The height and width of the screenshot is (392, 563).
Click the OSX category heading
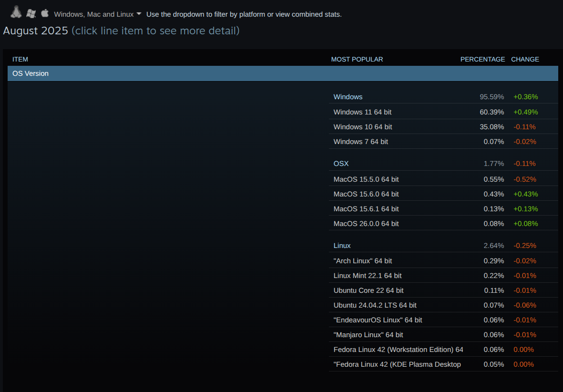[341, 164]
